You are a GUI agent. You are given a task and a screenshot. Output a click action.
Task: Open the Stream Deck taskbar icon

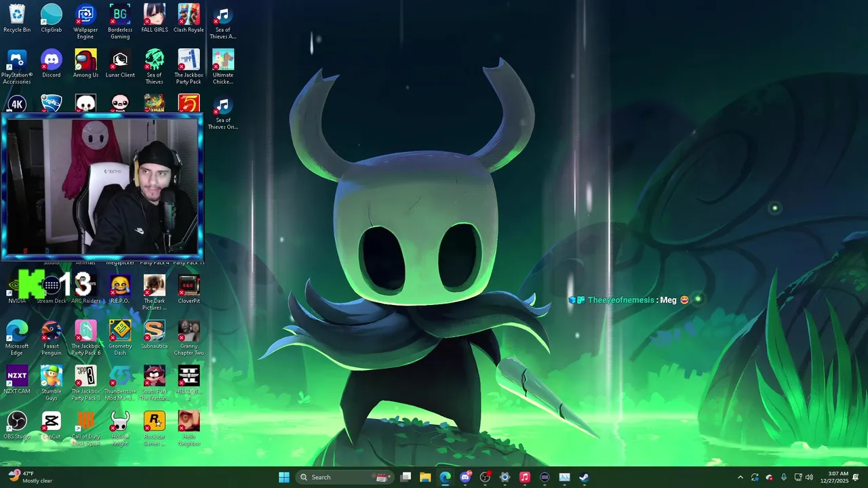[x=545, y=477]
